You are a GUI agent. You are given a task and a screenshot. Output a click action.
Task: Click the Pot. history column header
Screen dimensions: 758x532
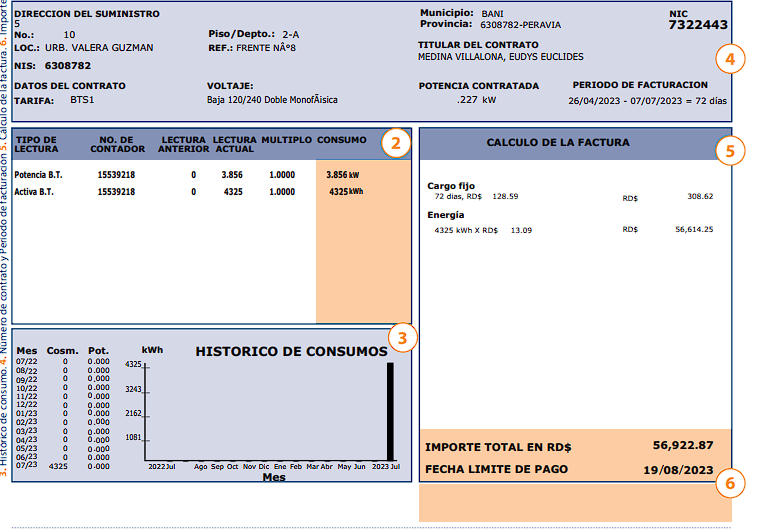tap(98, 351)
